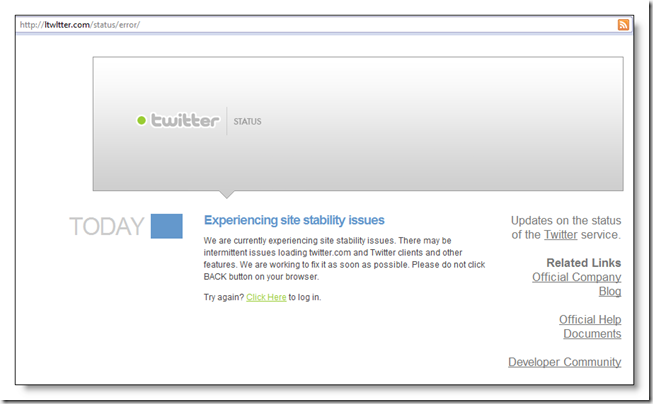The height and width of the screenshot is (404, 653).
Task: Click the 'Related Links' heading
Action: point(583,263)
